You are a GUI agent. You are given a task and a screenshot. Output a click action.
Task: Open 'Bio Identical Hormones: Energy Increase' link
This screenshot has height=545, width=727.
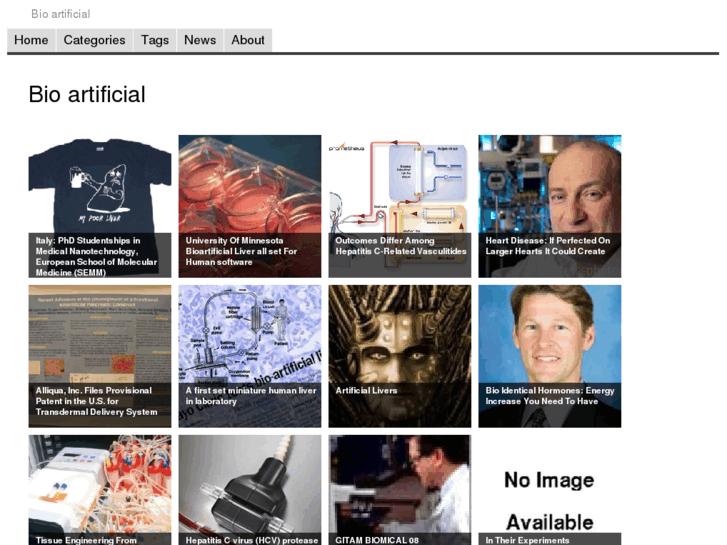pos(550,396)
